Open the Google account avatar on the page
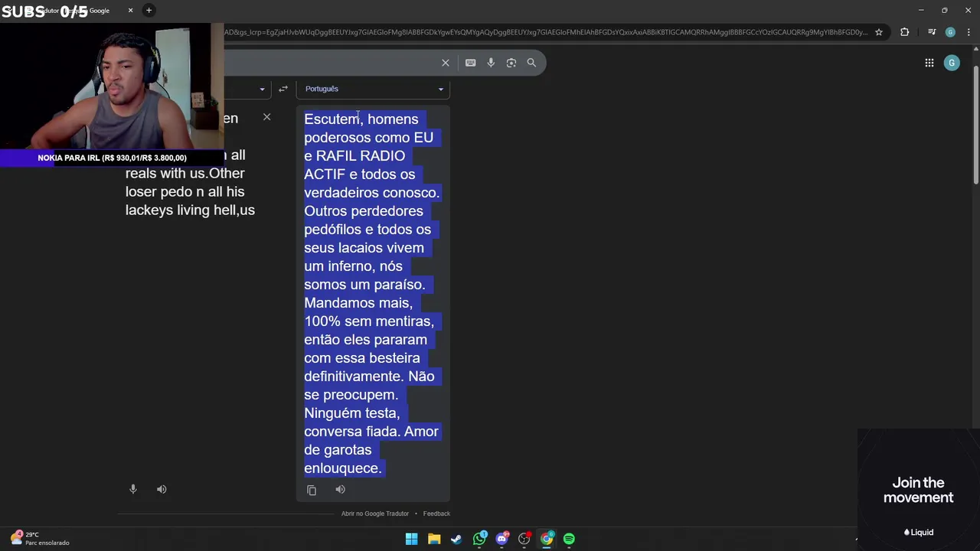Image resolution: width=980 pixels, height=551 pixels. [952, 63]
